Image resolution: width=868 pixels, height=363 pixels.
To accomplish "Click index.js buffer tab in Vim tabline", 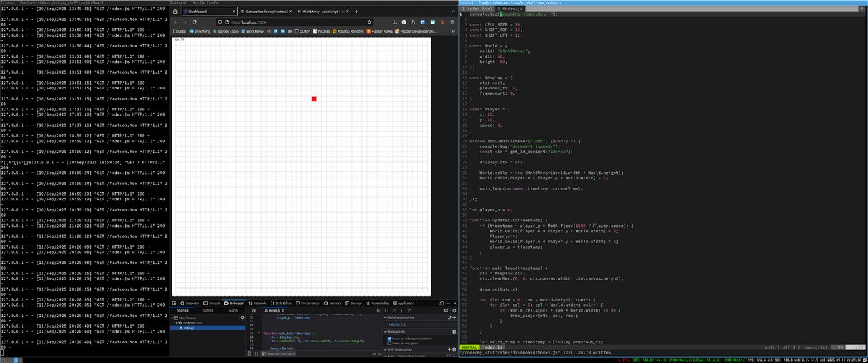I will coord(511,8).
